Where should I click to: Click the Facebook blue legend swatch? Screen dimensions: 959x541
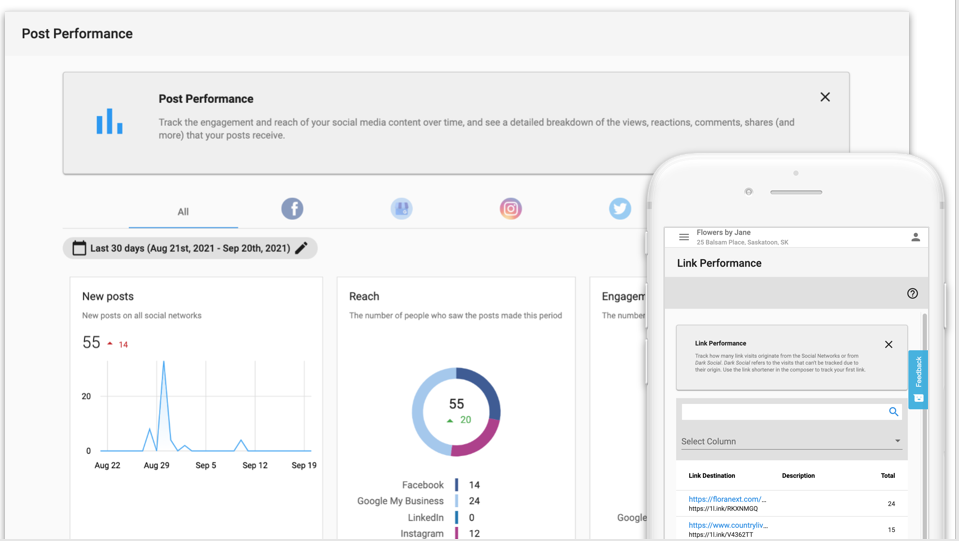[x=456, y=485]
